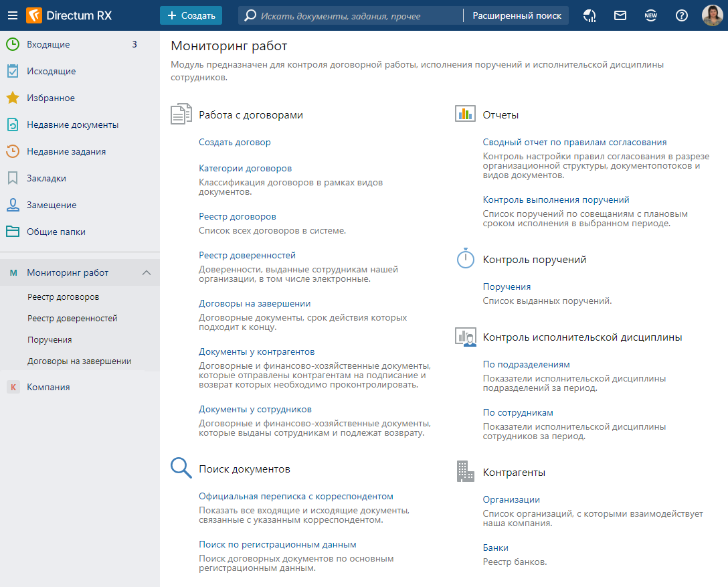728x587 pixels.
Task: Click Расширенный поиск advanced search button
Action: (x=517, y=15)
